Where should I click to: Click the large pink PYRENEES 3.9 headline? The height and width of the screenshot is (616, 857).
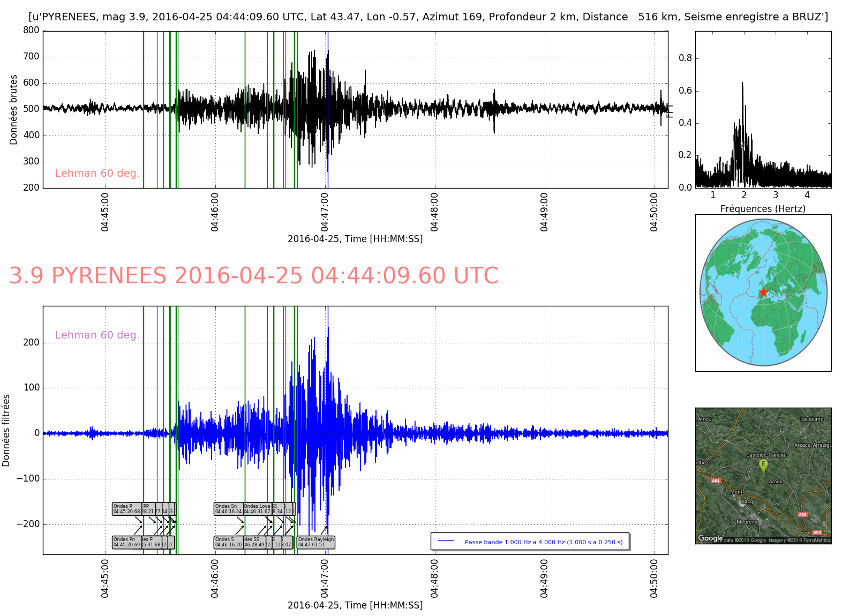[x=253, y=276]
